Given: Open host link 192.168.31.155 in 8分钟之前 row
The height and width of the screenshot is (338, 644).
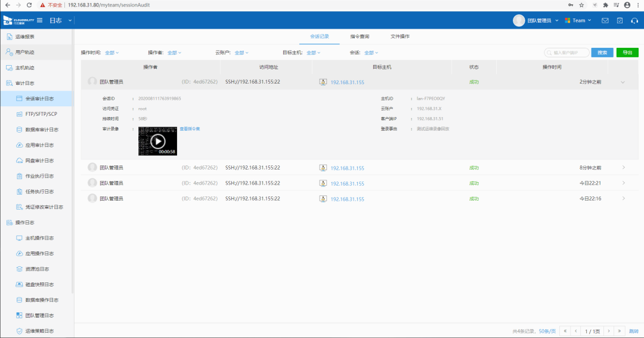Looking at the screenshot, I should [348, 168].
